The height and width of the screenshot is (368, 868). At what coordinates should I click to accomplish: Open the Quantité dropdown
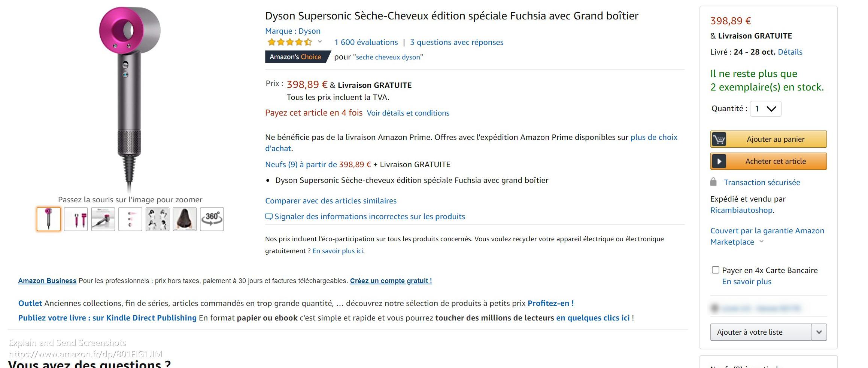click(x=765, y=109)
